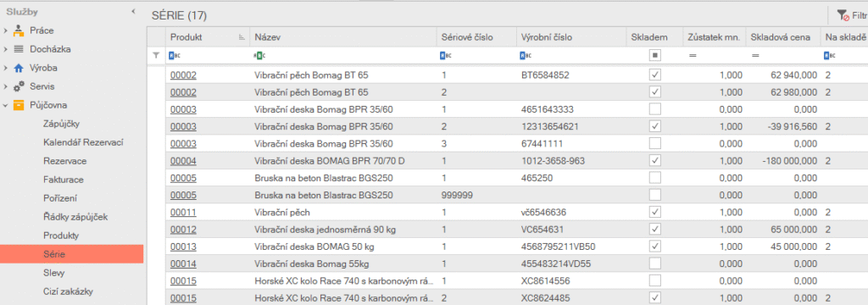Toggle Skladem checkbox for BT6584852 row

click(655, 75)
